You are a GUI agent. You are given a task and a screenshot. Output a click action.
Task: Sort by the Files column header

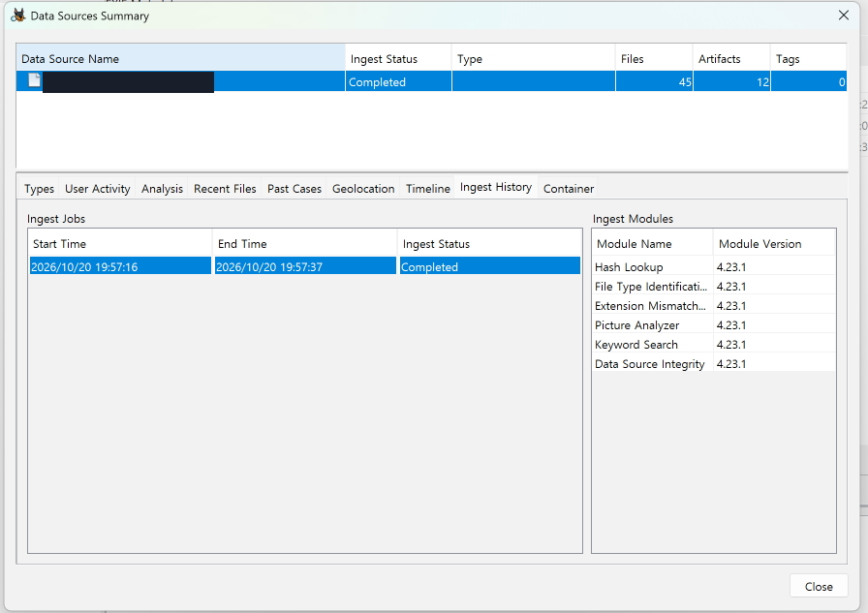(x=654, y=59)
